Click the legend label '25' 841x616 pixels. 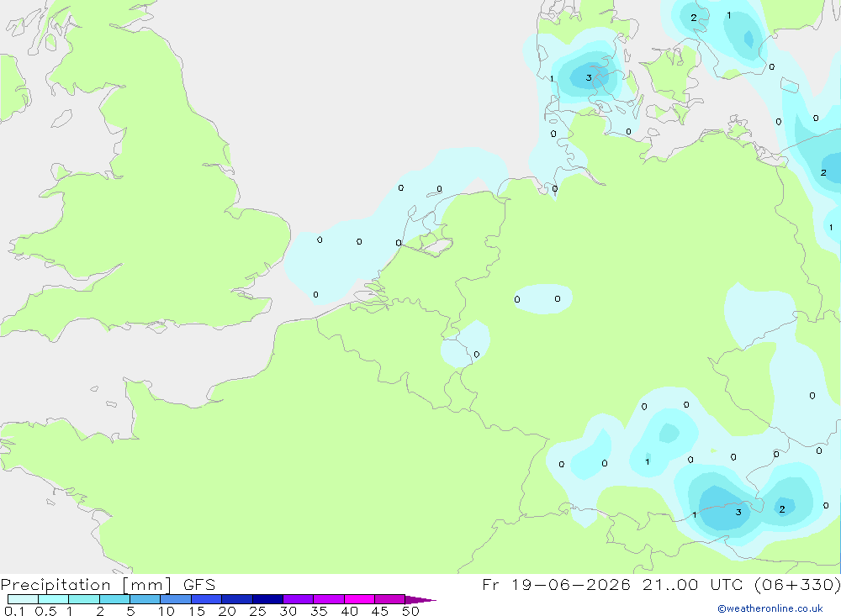click(x=257, y=611)
